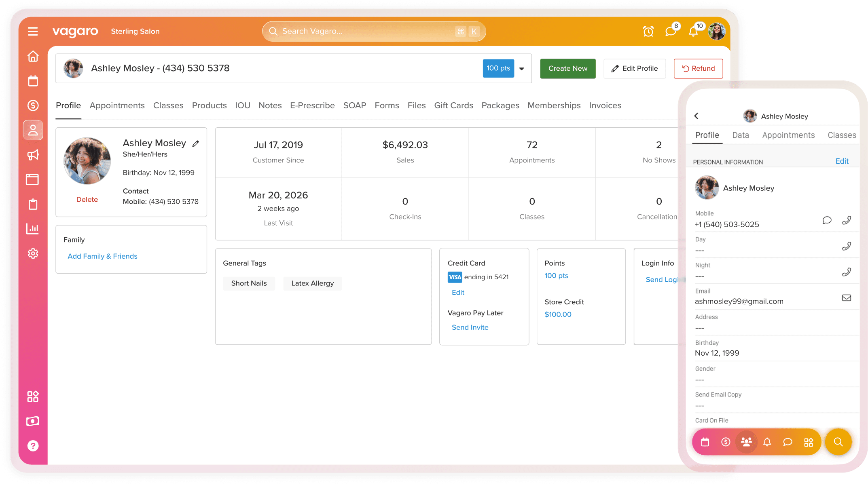
Task: Open the reports bar chart icon
Action: [33, 229]
